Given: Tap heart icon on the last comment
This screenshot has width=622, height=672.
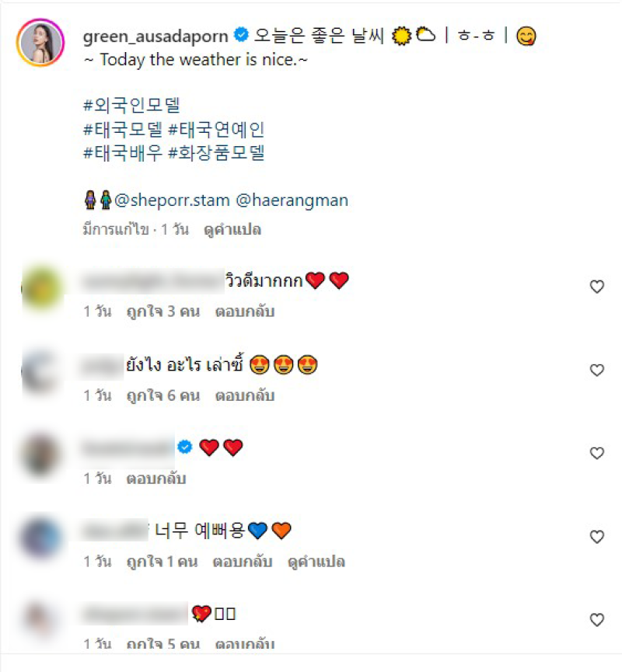Looking at the screenshot, I should [596, 620].
